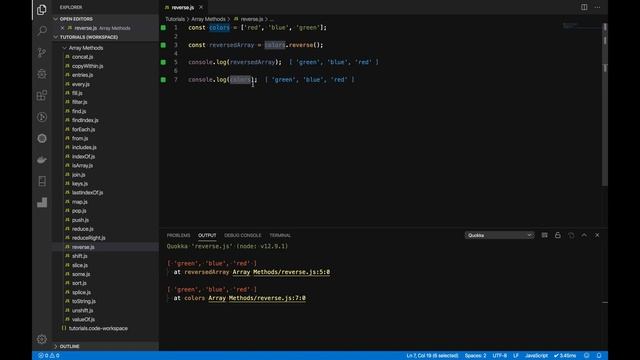
Task: Follow the reverse.js:7:0 output link
Action: (257, 298)
